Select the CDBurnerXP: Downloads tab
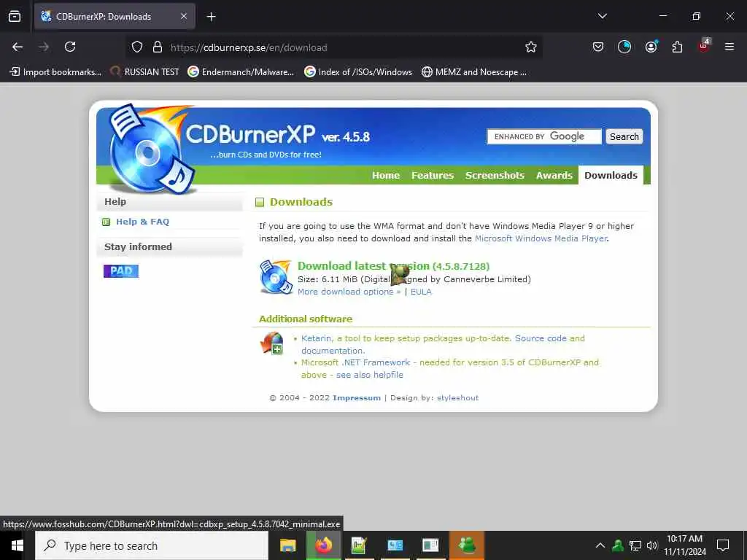Image resolution: width=747 pixels, height=560 pixels. [115, 16]
